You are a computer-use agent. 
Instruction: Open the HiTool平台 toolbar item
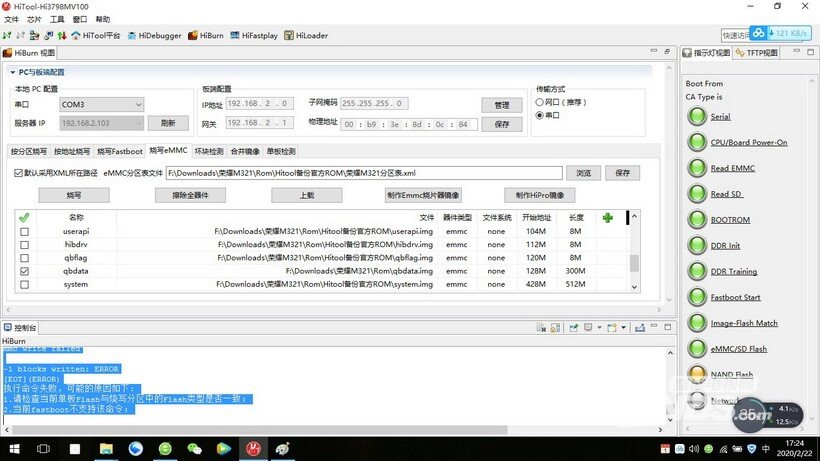[96, 36]
